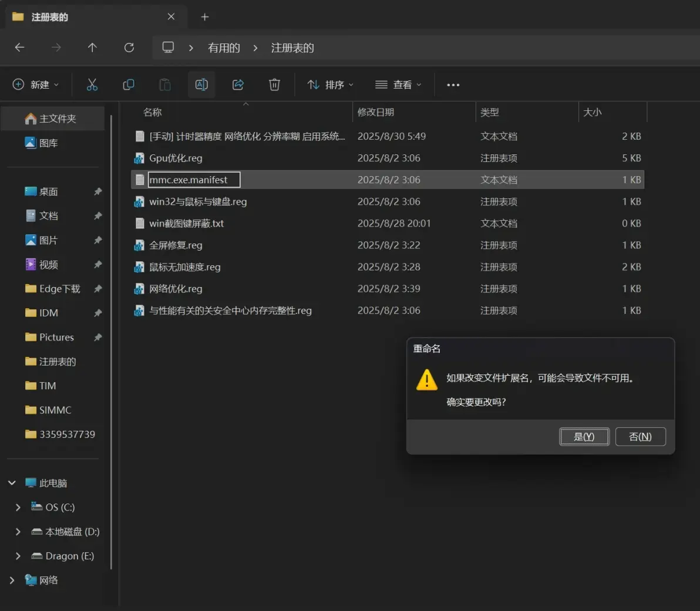Click the 与性能有关的关安全中心内存完整性.reg icon

coord(139,310)
